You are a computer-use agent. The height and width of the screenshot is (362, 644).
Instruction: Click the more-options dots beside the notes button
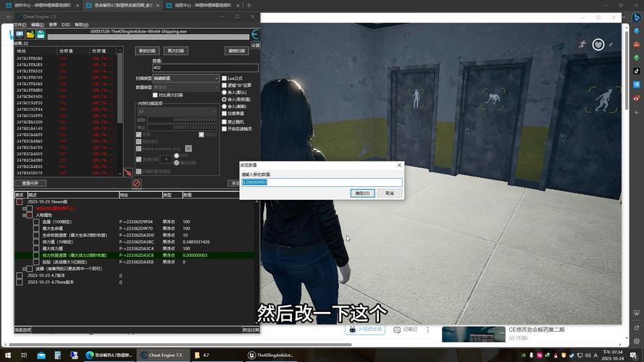[x=428, y=329]
